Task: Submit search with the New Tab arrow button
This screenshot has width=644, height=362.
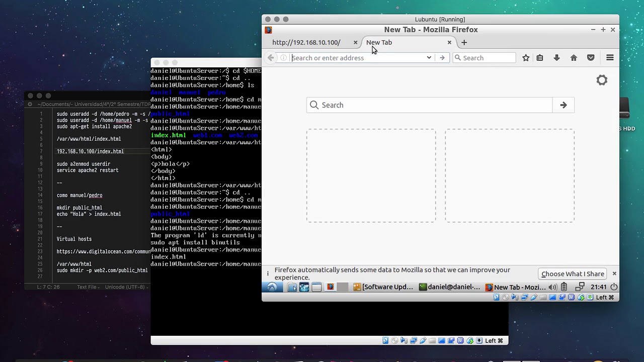Action: click(x=563, y=105)
